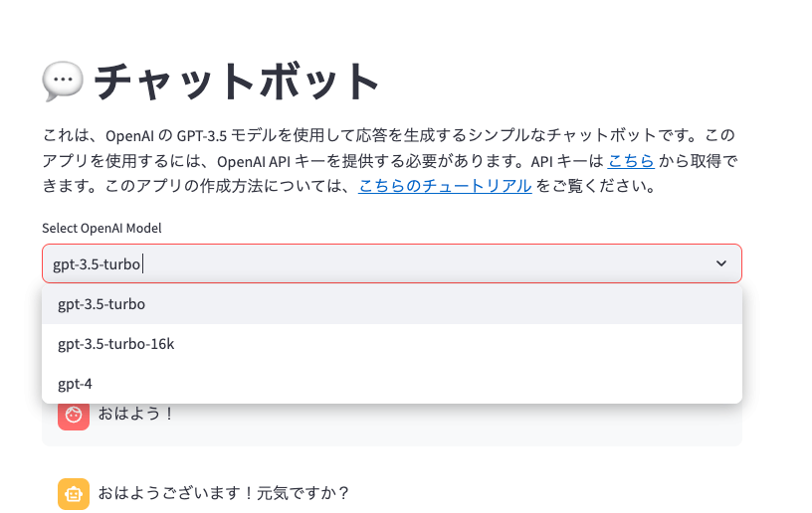
Task: Click the user message おはよう！
Action: point(136,414)
